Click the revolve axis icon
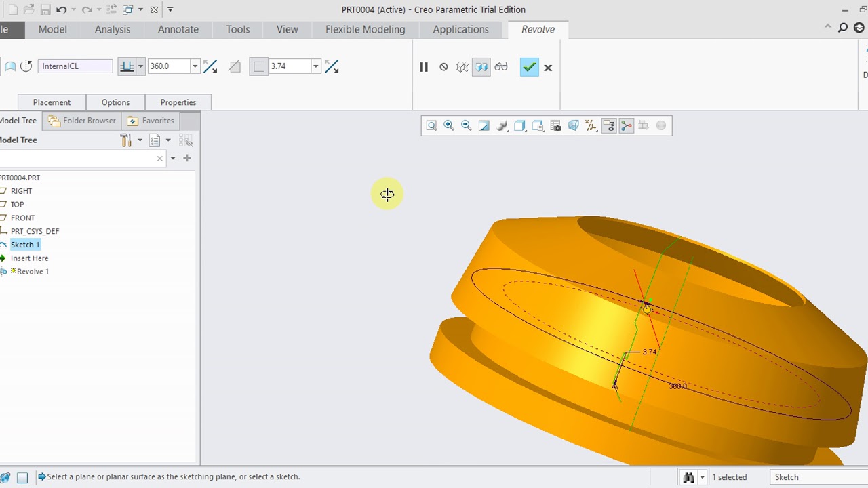The width and height of the screenshot is (868, 488). [26, 66]
